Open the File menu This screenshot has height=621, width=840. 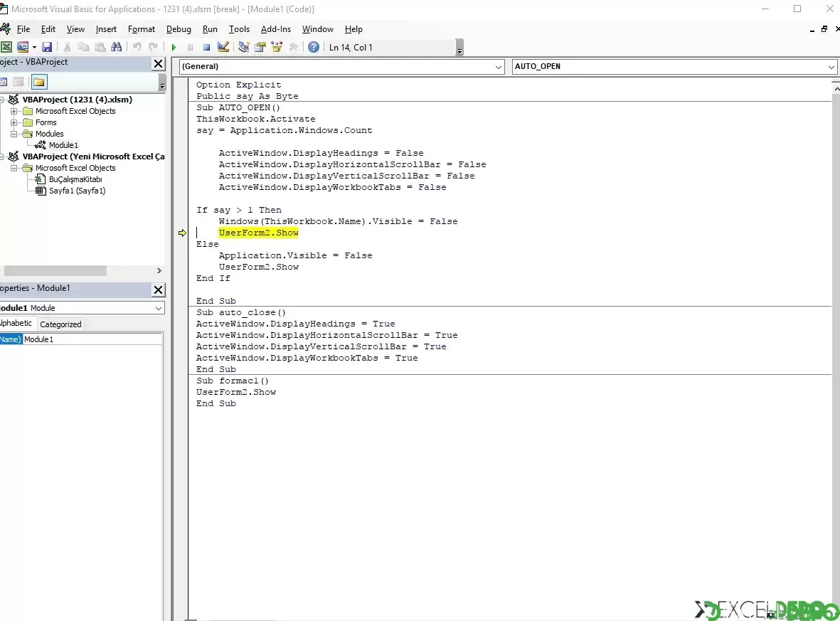point(23,29)
